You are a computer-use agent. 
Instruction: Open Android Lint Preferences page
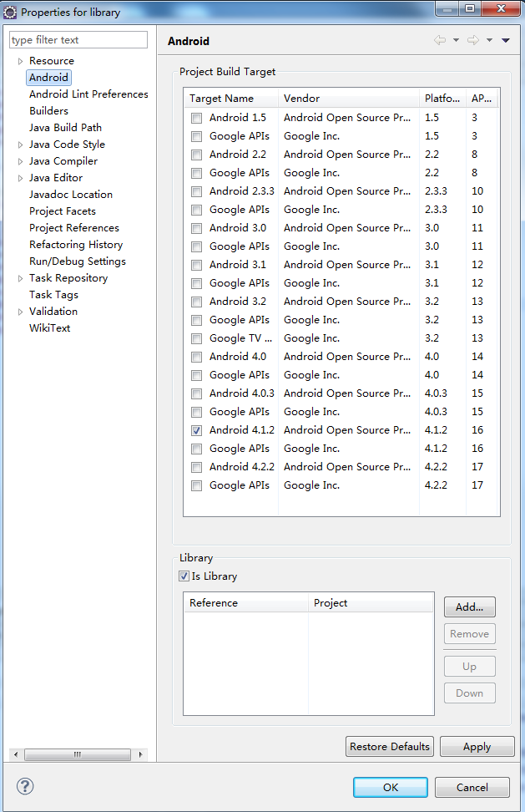[88, 94]
